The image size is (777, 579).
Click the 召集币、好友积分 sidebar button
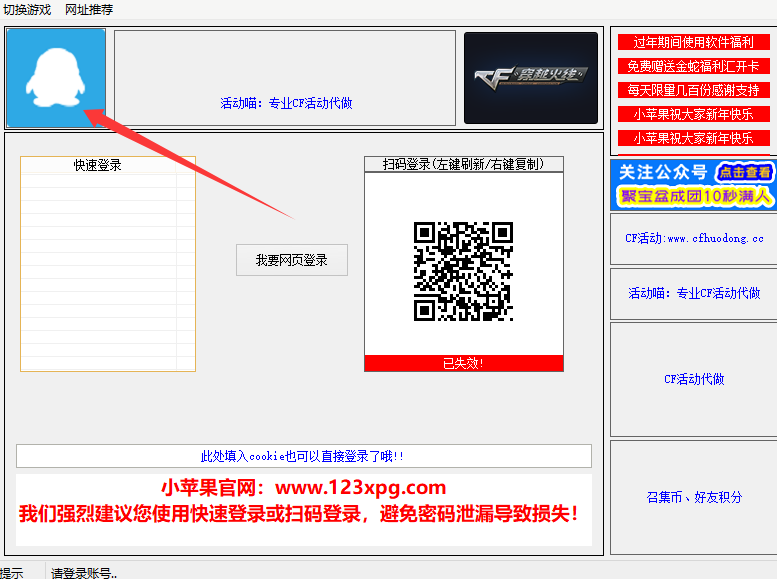(x=694, y=497)
